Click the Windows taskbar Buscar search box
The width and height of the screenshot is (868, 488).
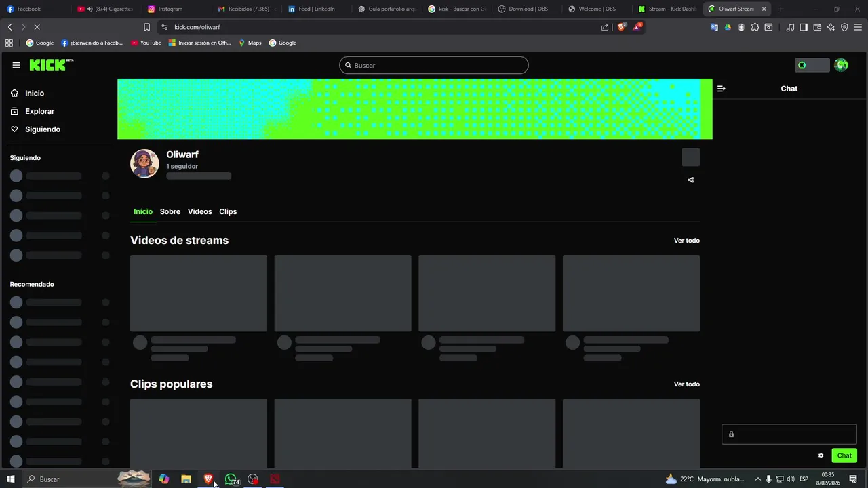click(x=87, y=479)
